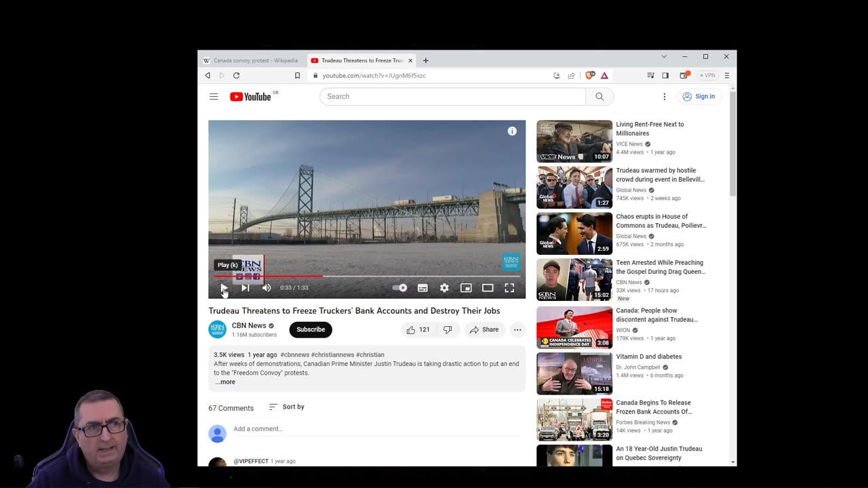868x488 pixels.
Task: Open Chaos erupts in House of Commons video
Action: (x=661, y=221)
